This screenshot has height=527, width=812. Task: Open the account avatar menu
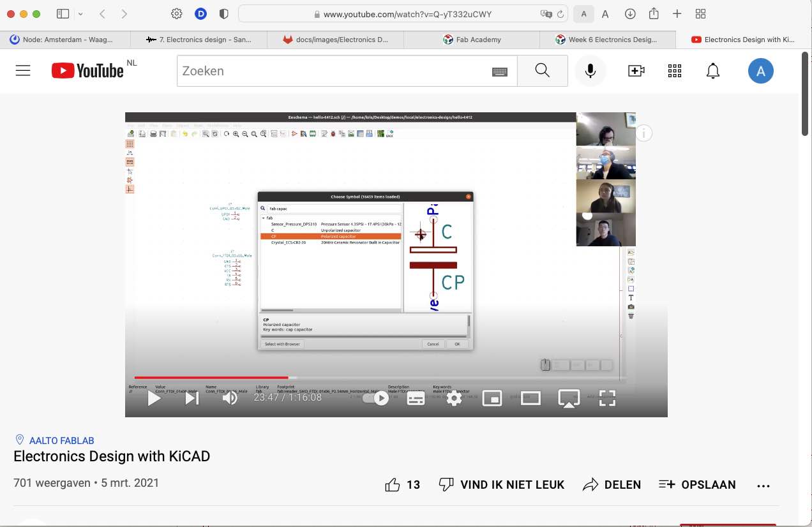761,71
